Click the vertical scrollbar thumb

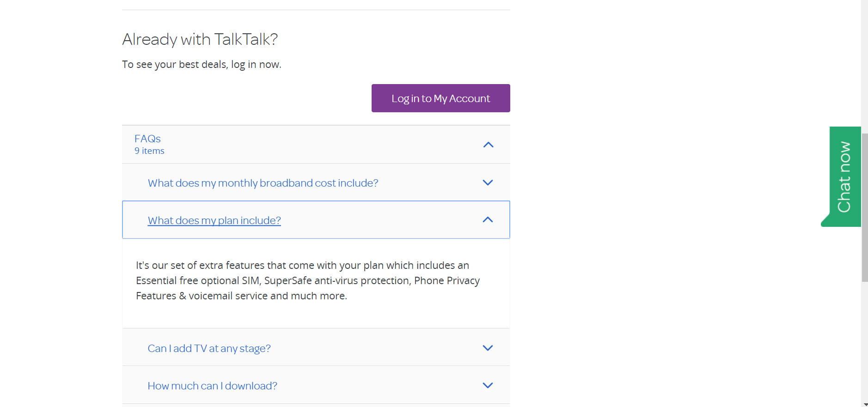tap(864, 208)
